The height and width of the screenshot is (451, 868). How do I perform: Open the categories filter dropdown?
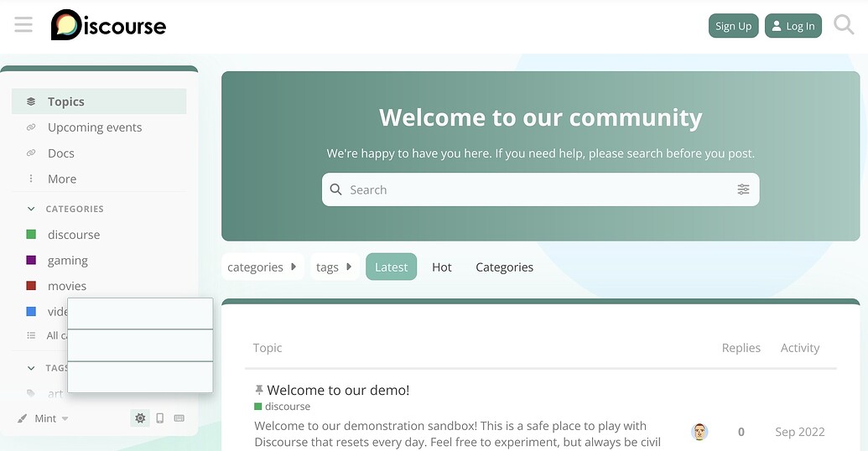262,267
